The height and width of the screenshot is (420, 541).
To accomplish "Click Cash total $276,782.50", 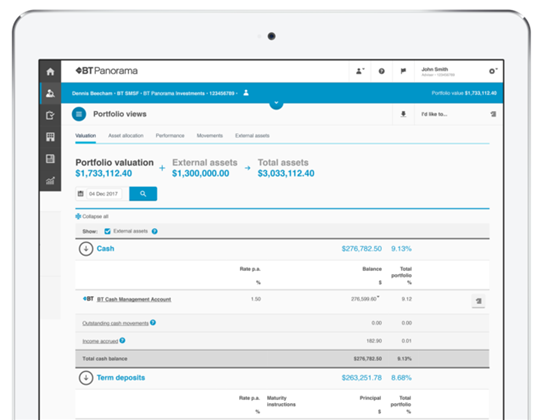I will (x=362, y=248).
